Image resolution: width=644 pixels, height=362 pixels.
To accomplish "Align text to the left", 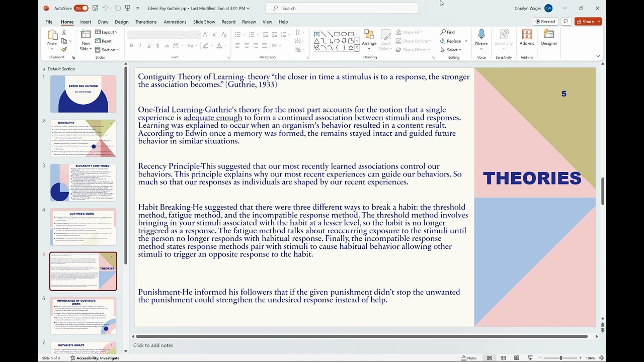I will click(x=237, y=46).
